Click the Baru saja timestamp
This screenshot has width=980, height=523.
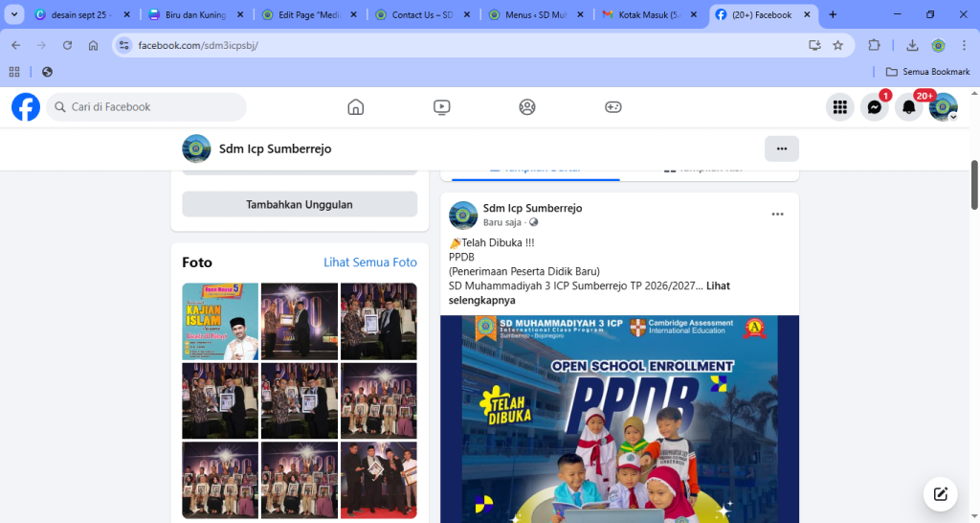coord(501,222)
